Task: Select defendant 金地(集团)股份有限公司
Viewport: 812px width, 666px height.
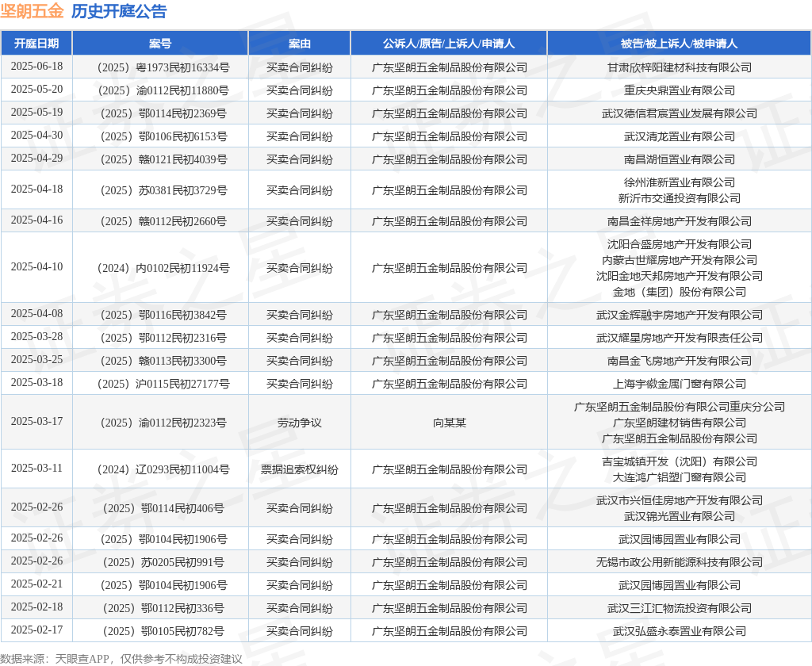Action: coord(680,292)
